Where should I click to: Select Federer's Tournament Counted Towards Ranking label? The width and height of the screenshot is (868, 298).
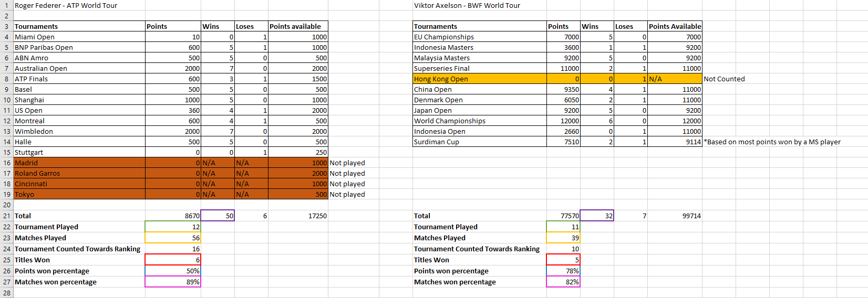(79, 249)
